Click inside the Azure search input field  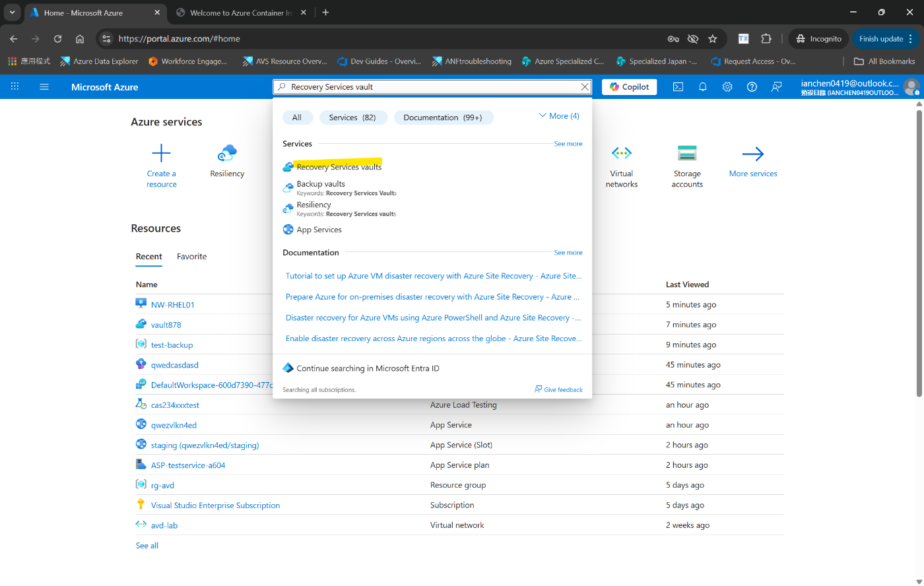[x=434, y=86]
